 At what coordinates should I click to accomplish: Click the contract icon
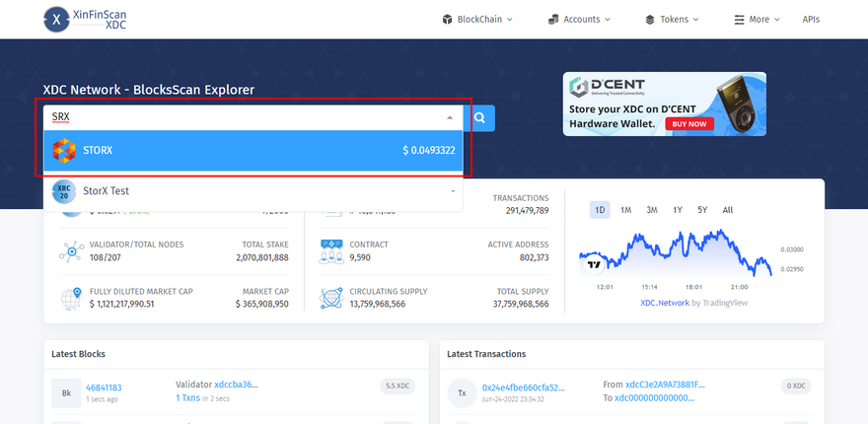coord(330,251)
